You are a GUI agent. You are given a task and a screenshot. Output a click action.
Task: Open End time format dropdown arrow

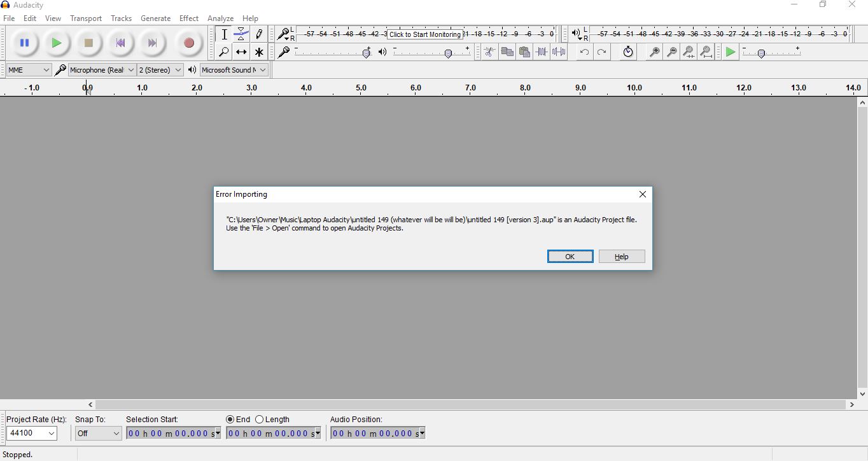318,434
